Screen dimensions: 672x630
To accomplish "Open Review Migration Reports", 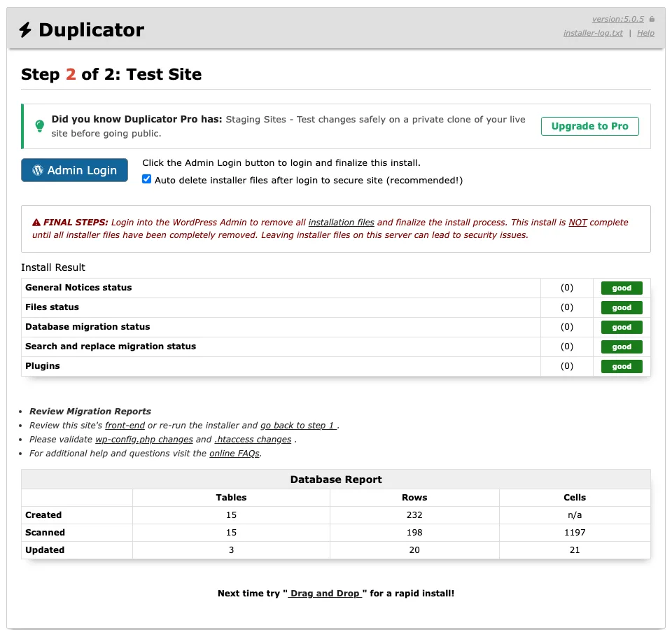I will tap(90, 412).
